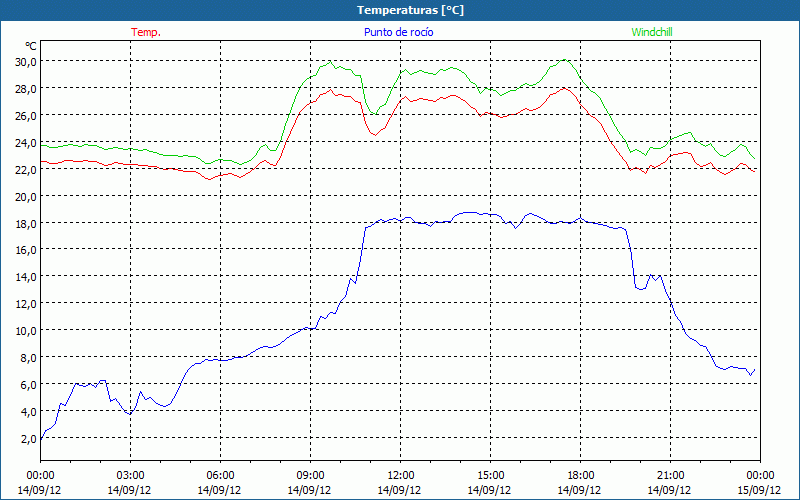Select the red "Temp." legend label

click(146, 32)
